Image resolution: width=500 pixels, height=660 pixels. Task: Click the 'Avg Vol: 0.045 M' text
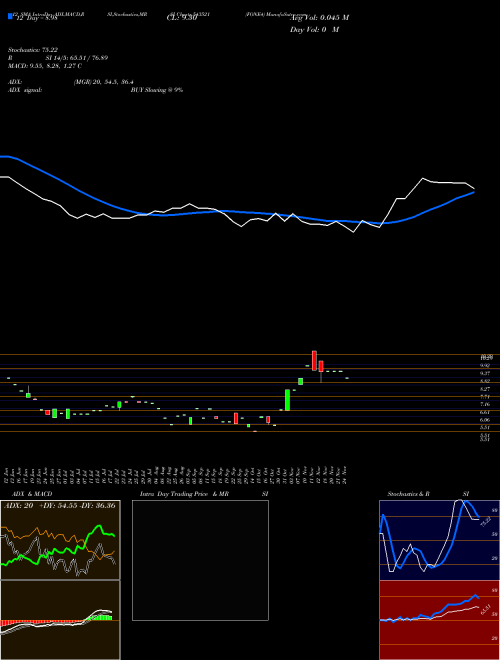tap(319, 18)
